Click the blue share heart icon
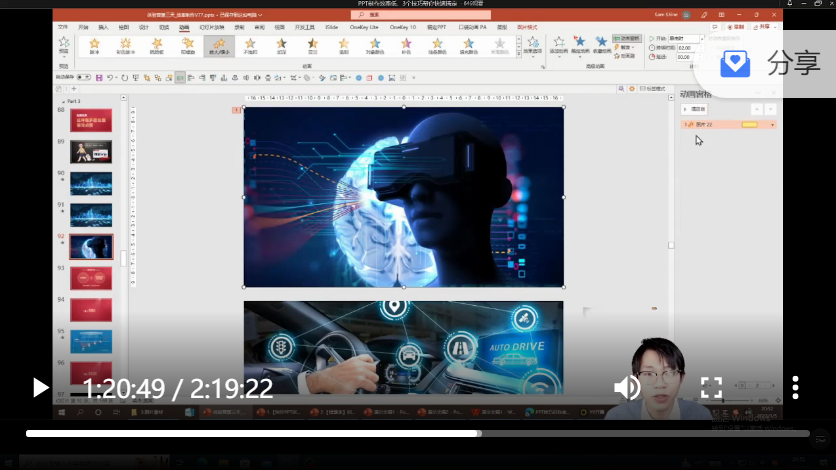The height and width of the screenshot is (470, 836). [x=736, y=64]
